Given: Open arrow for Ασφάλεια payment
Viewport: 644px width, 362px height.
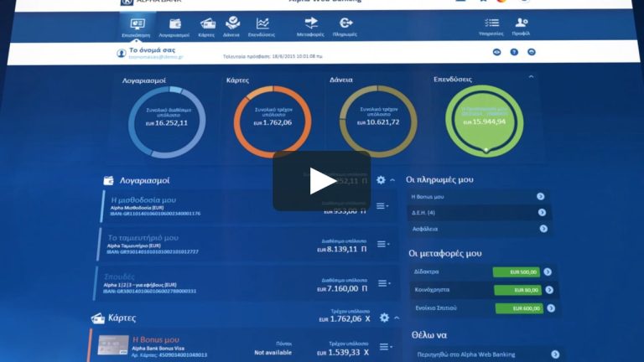Looking at the screenshot, I should [x=543, y=229].
